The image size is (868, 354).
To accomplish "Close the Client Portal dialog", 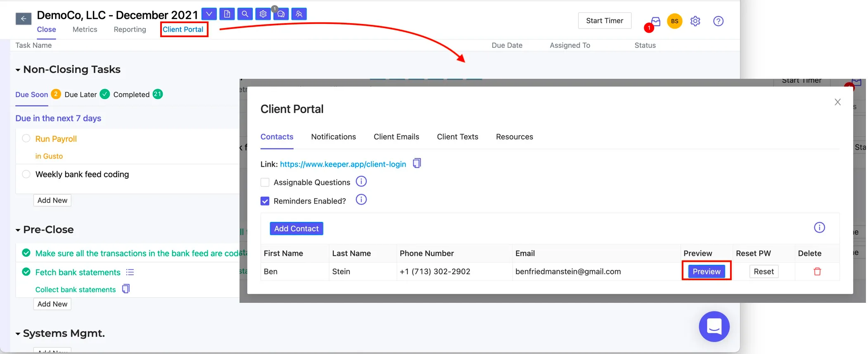I will click(x=837, y=102).
